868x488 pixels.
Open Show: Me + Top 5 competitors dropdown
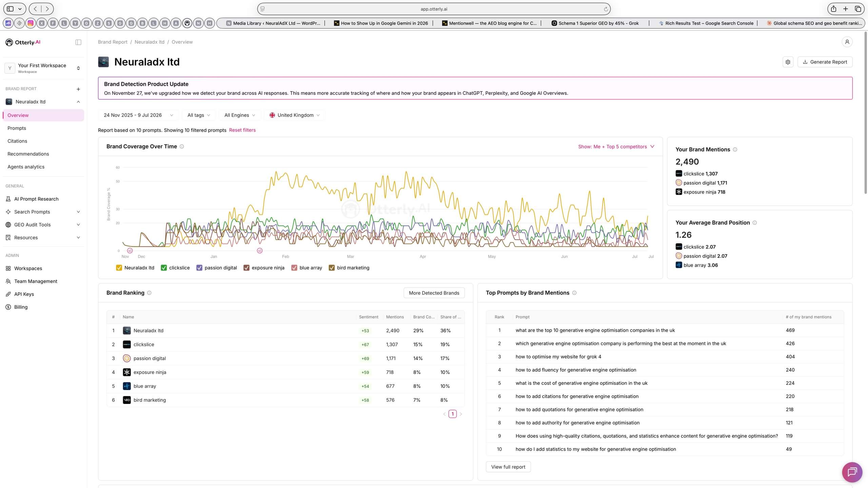(616, 147)
